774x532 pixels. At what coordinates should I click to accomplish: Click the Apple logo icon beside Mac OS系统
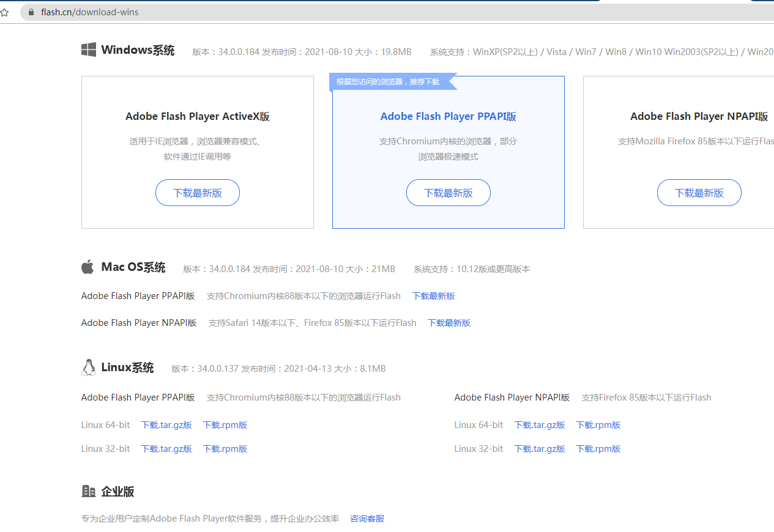[x=88, y=267]
